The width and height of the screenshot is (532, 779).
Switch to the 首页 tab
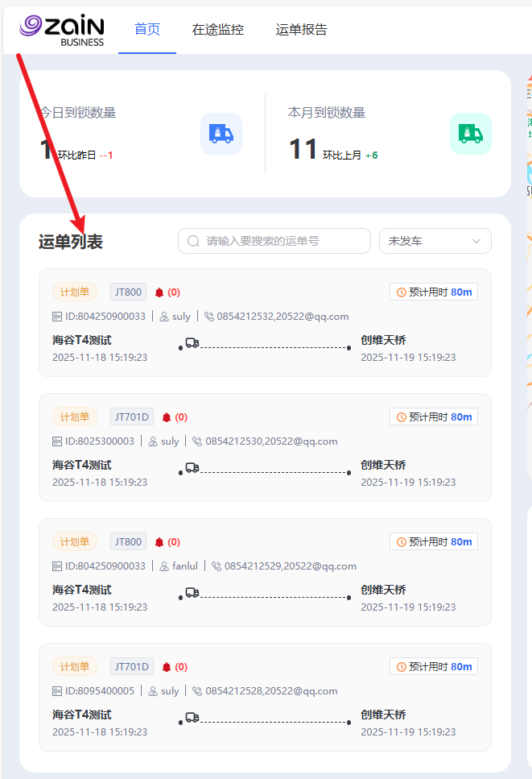click(147, 30)
